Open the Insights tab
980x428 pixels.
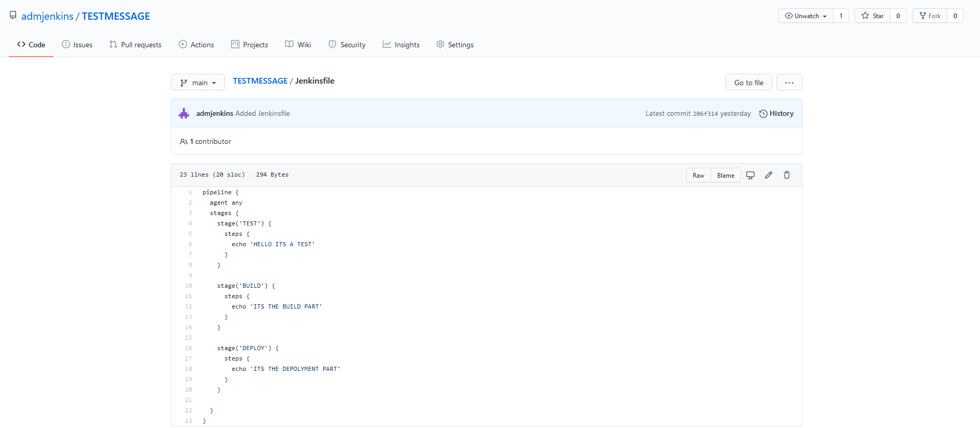(401, 45)
